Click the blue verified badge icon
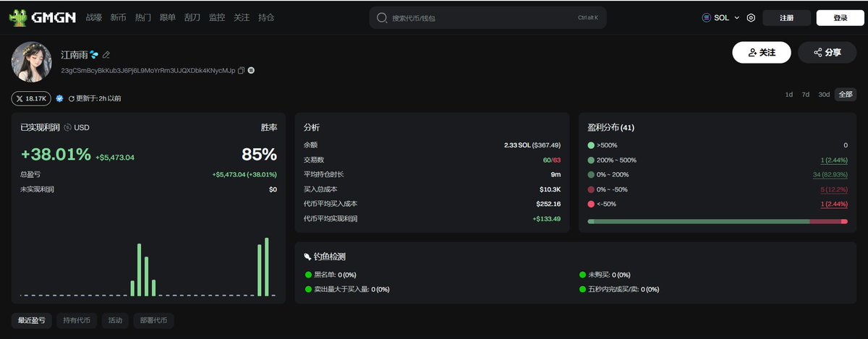The image size is (868, 339). click(59, 98)
